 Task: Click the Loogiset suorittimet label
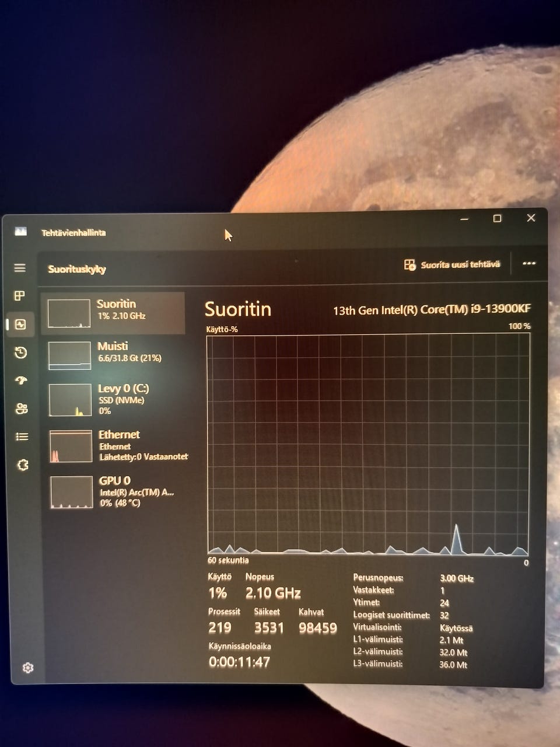pyautogui.click(x=391, y=615)
